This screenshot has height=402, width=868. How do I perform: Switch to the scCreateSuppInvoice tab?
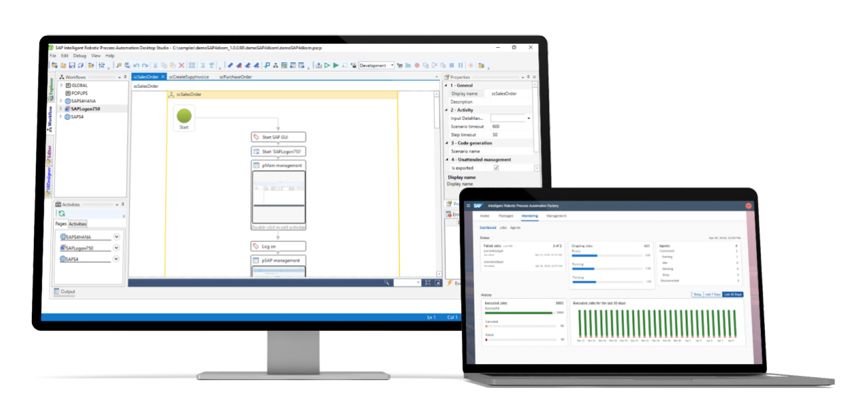(x=188, y=77)
